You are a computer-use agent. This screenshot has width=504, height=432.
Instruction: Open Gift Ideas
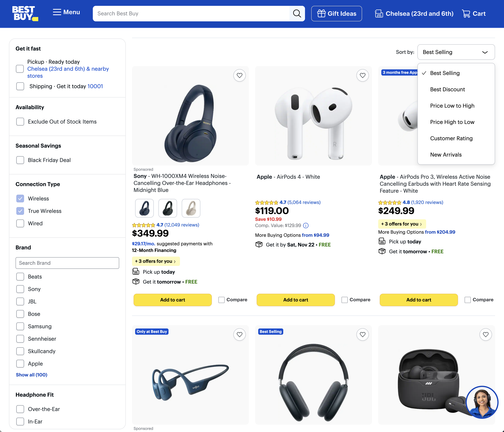click(x=336, y=14)
